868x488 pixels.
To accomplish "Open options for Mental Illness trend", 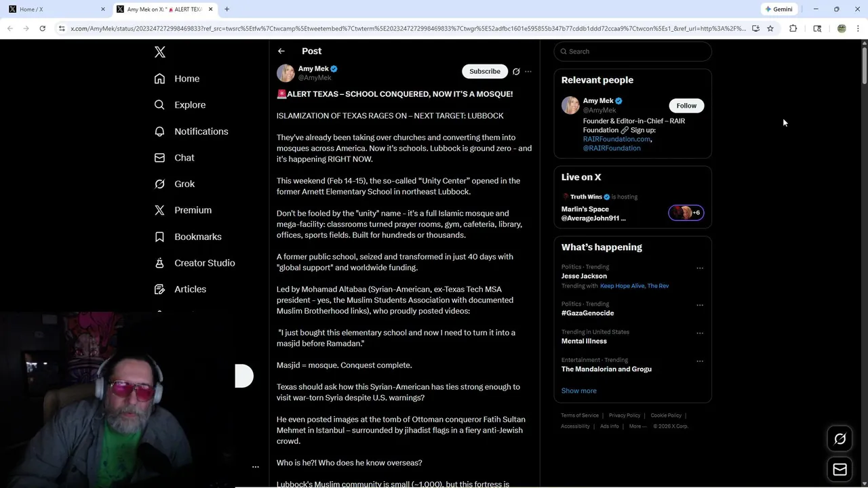I will (700, 333).
